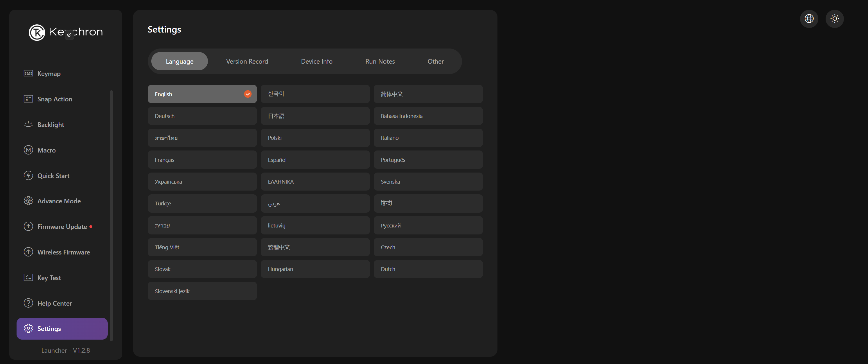The height and width of the screenshot is (364, 868).
Task: Choose Español language option
Action: point(315,160)
